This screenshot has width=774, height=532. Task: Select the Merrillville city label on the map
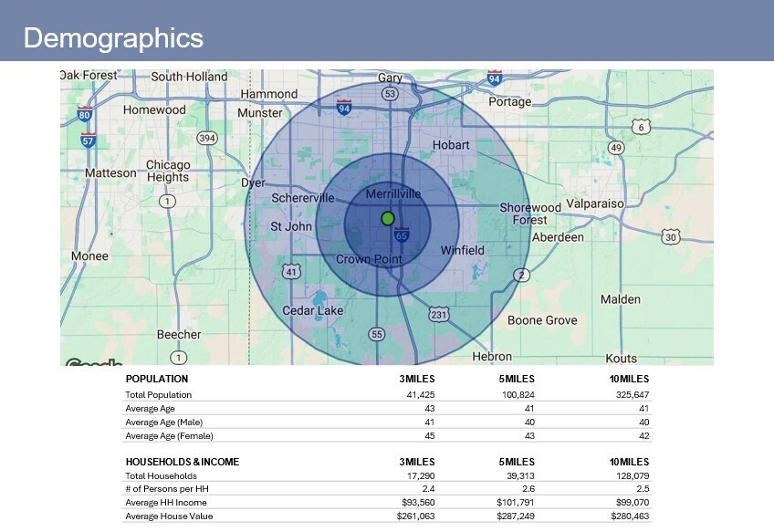(x=393, y=194)
